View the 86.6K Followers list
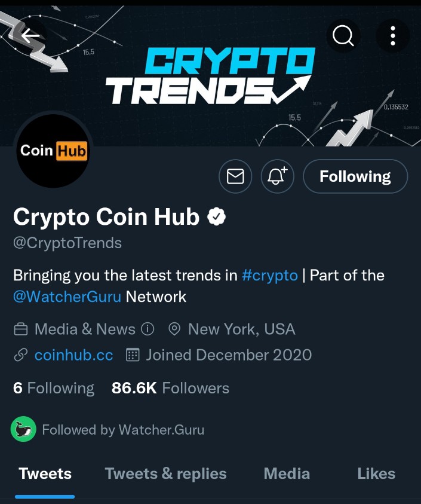Viewport: 421px width, 504px height. 170,388
